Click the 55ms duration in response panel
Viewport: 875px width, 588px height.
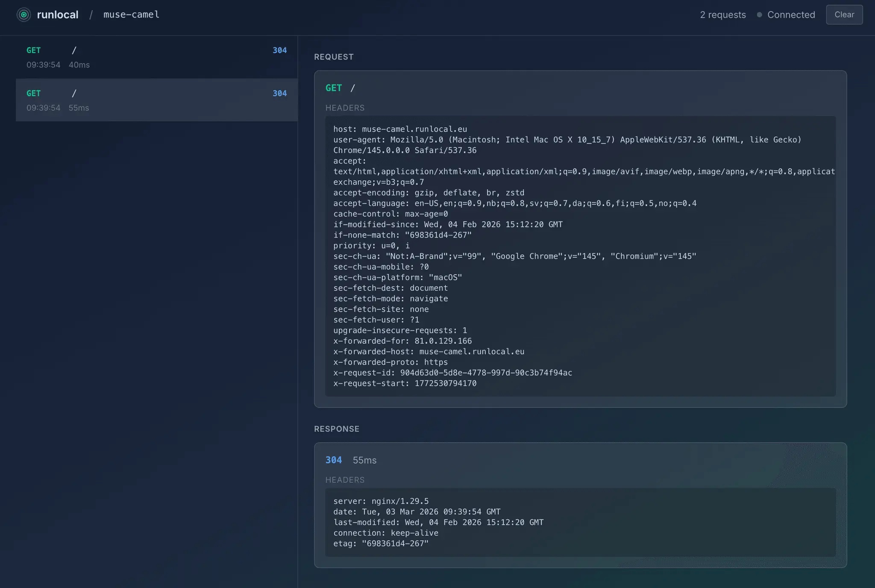[364, 460]
